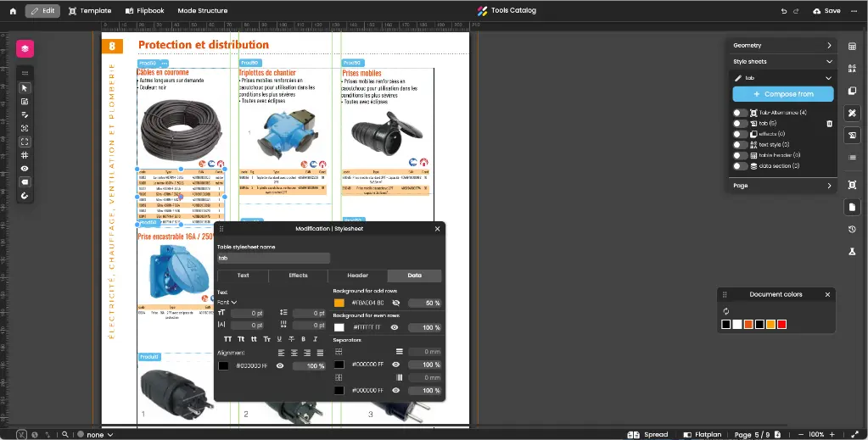Open the zoom 100% stepper plus
The image size is (868, 440).
pyautogui.click(x=832, y=434)
